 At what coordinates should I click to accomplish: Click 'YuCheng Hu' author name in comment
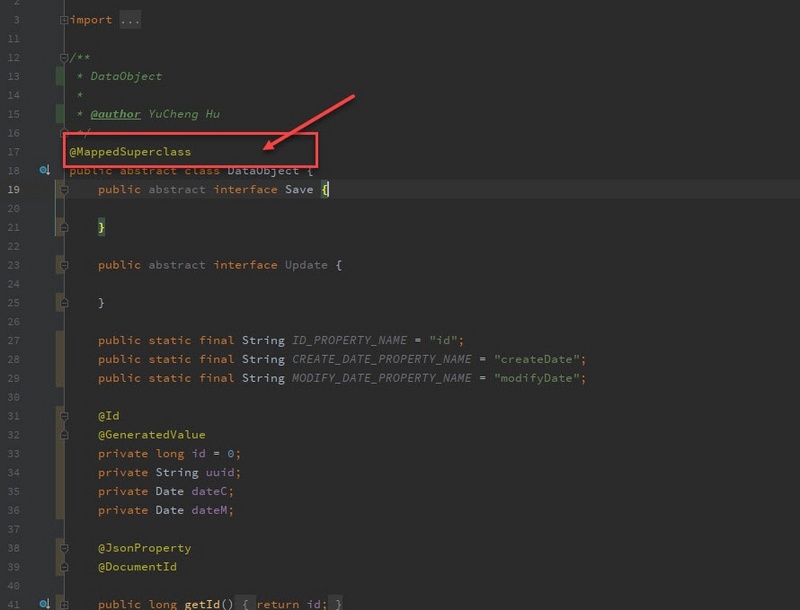click(x=184, y=114)
